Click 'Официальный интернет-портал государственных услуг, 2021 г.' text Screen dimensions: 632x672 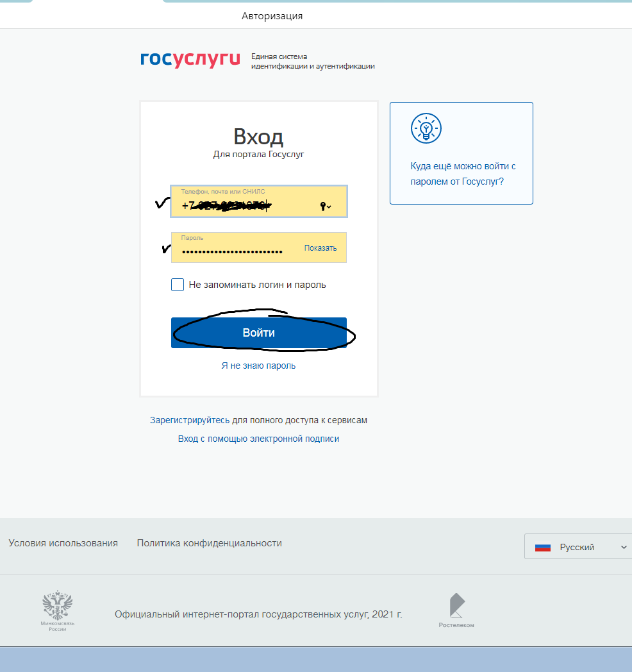(258, 614)
